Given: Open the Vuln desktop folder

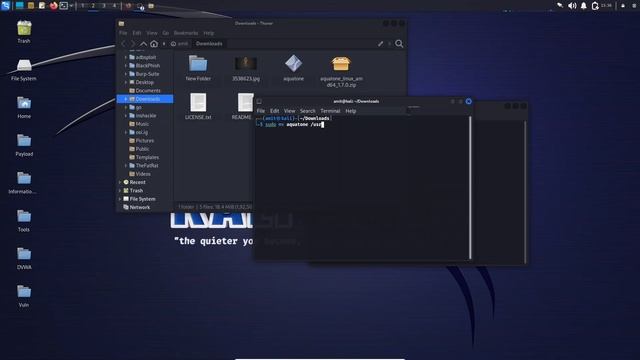Looking at the screenshot, I should coord(24,296).
